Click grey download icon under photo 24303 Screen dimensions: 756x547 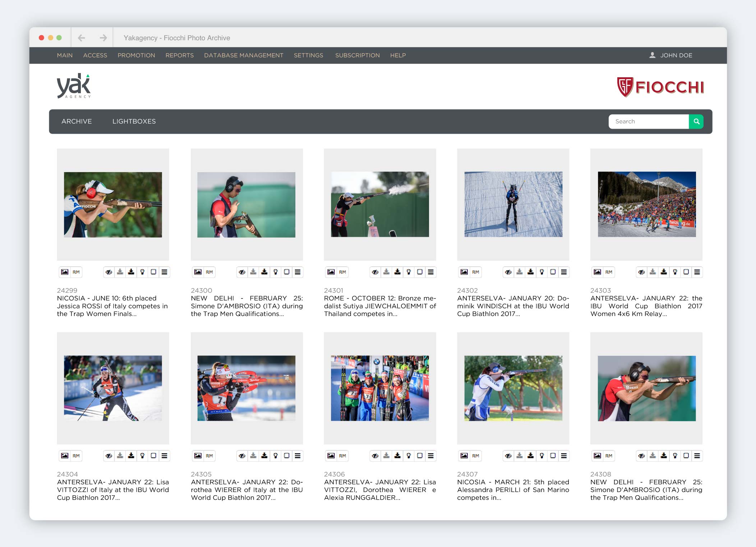pyautogui.click(x=653, y=272)
